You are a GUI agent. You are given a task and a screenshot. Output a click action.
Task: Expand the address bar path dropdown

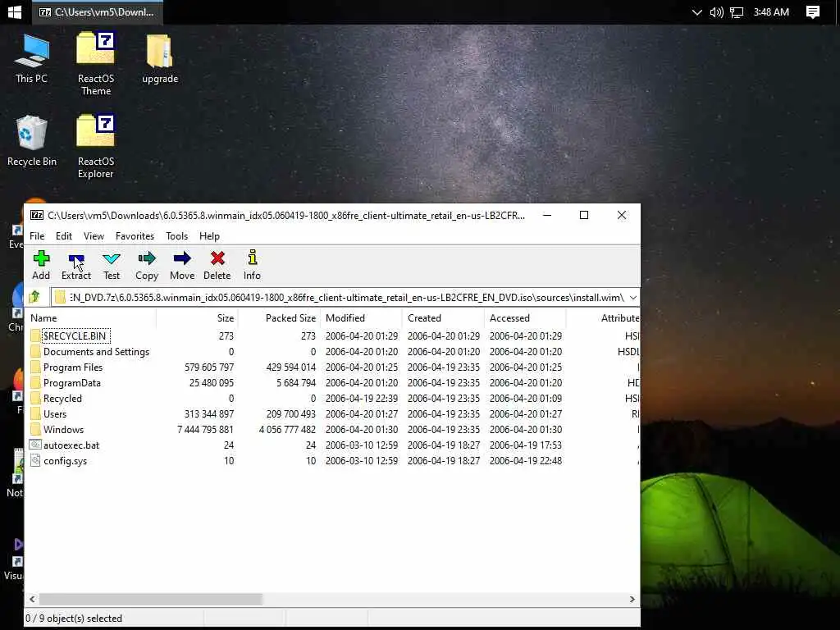pyautogui.click(x=632, y=297)
